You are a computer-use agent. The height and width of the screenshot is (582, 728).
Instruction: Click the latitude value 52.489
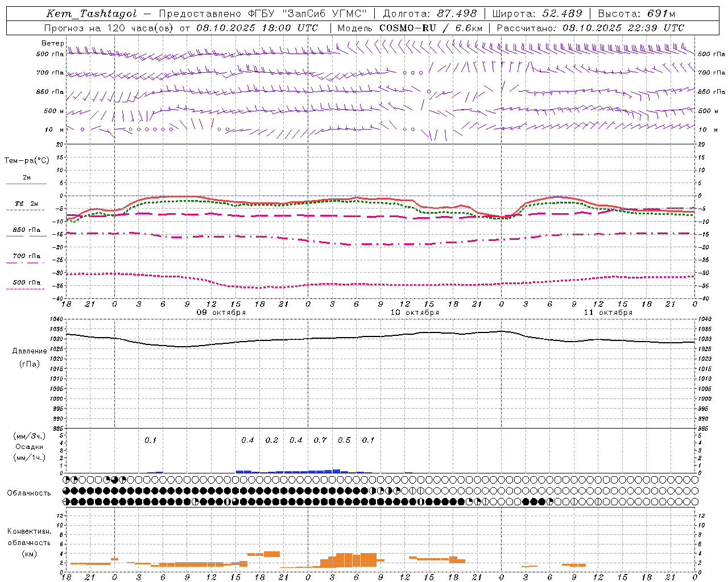pyautogui.click(x=562, y=14)
